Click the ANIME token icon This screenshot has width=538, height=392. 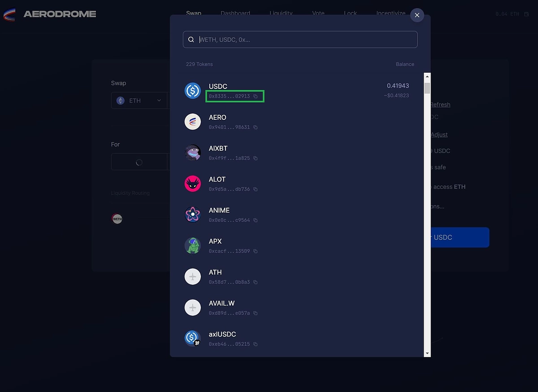tap(193, 214)
